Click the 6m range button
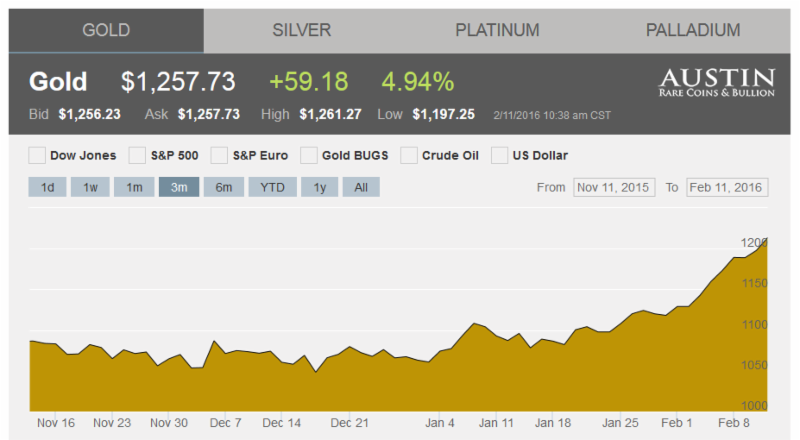 coord(223,187)
